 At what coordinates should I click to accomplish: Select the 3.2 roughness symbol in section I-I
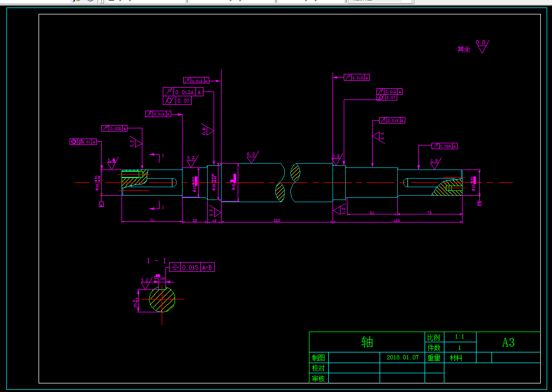tap(146, 283)
